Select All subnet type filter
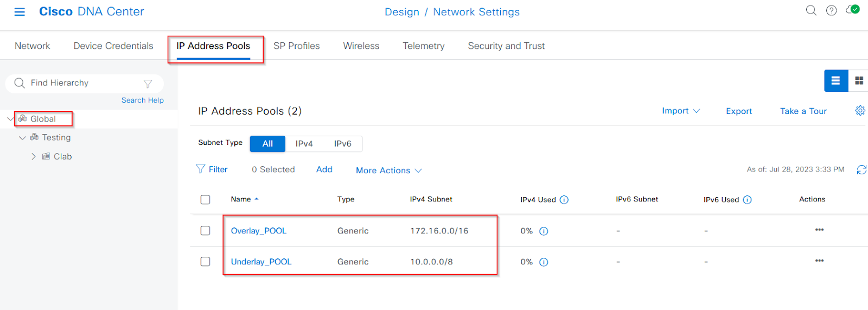The height and width of the screenshot is (310, 868). coord(267,144)
